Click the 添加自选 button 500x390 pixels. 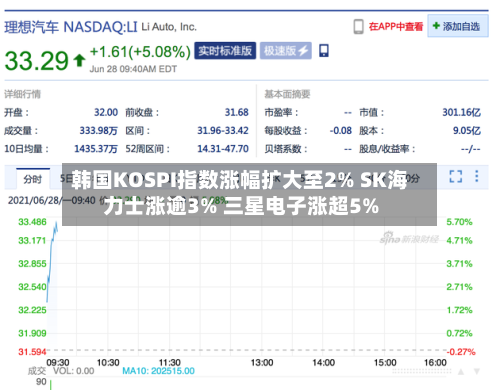[458, 26]
